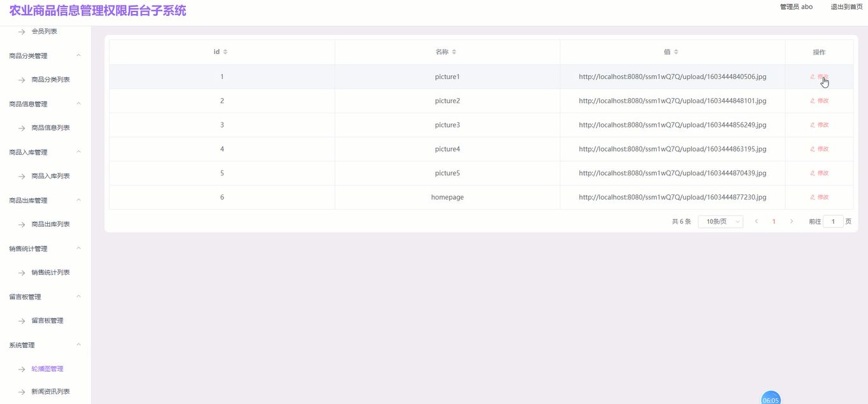Click 修改 for the picture5 row
The width and height of the screenshot is (868, 404).
(x=819, y=173)
